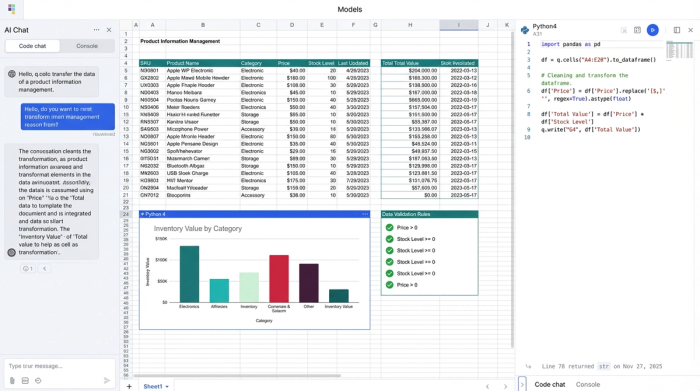Select column D header
Screen dimensions: 700x391
pyautogui.click(x=292, y=25)
